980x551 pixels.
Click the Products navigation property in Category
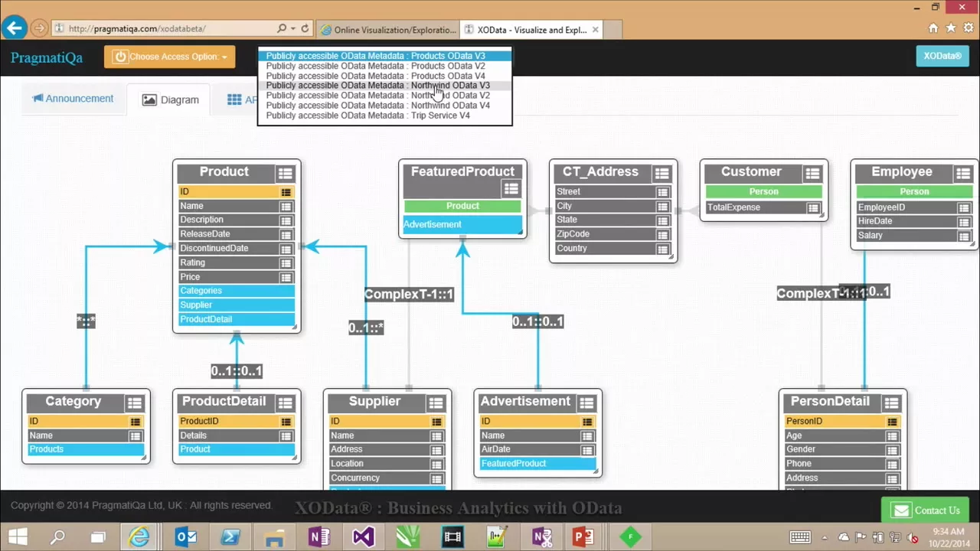point(86,450)
